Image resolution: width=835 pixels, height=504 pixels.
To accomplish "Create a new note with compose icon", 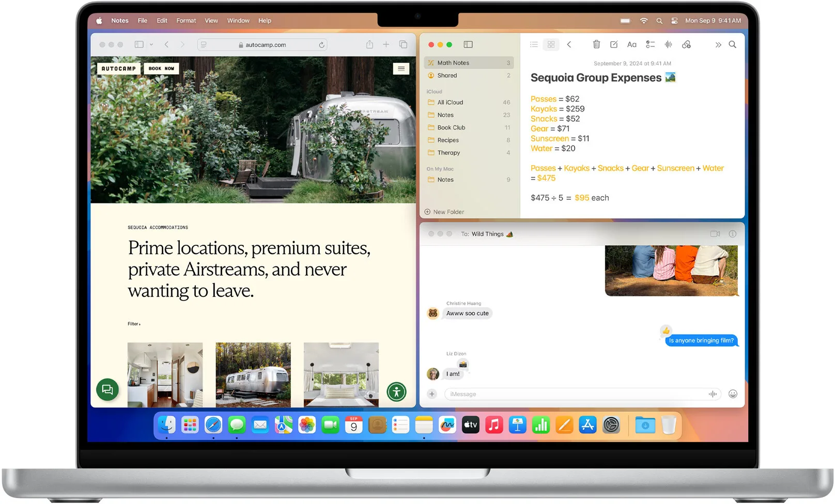I will [x=614, y=44].
